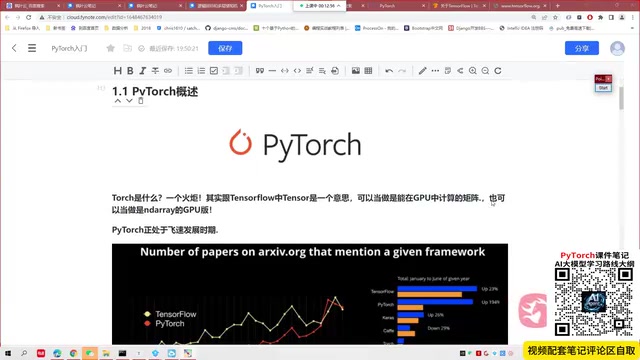The width and height of the screenshot is (640, 360).
Task: Open the IntelliJ IDEA bookmark
Action: [x=522, y=28]
